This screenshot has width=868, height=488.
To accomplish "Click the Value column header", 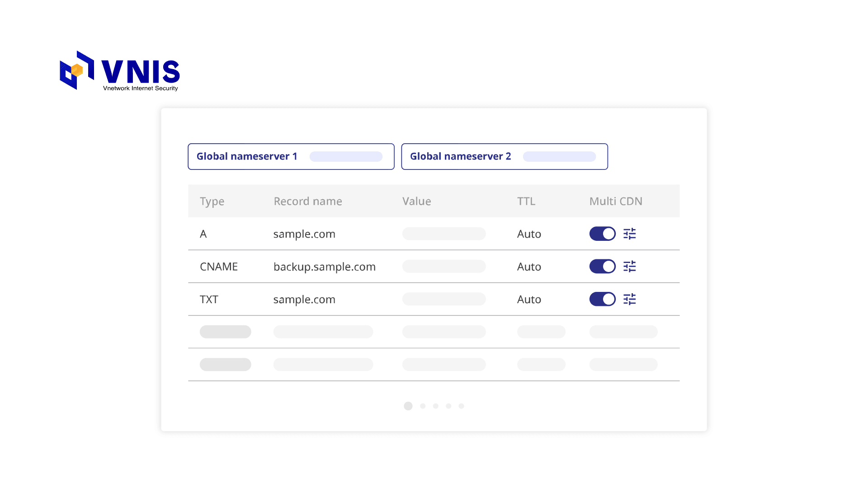I will [x=416, y=201].
